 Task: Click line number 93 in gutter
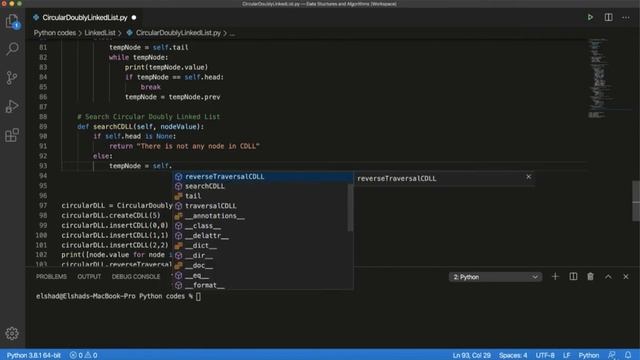click(x=43, y=166)
